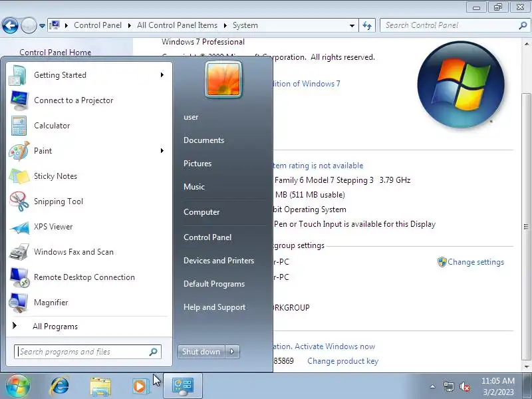
Task: Click the edition of Windows 7 link
Action: point(307,84)
